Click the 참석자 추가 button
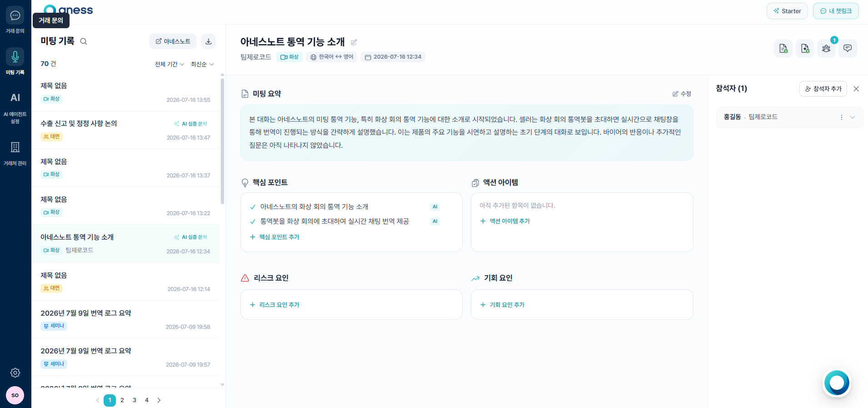 click(823, 89)
